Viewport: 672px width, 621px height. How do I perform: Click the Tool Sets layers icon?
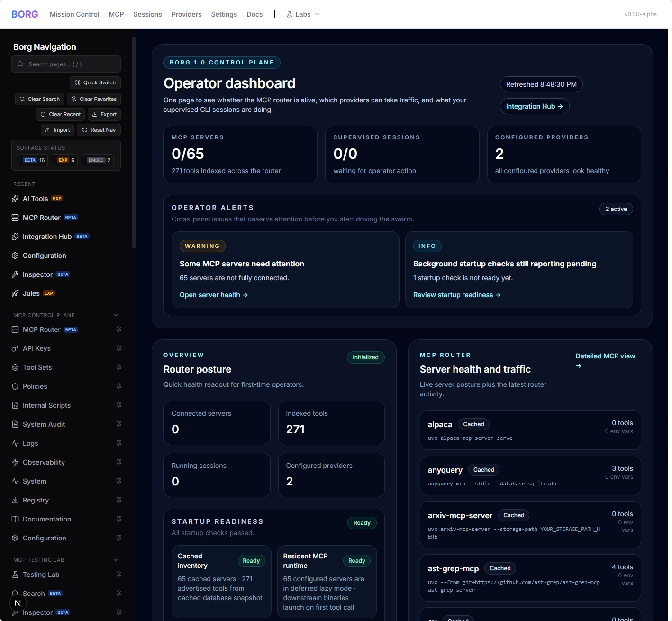[x=15, y=367]
